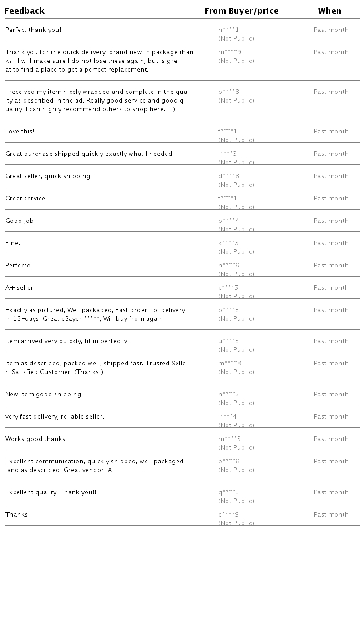
Task: Select buyer l****4's username
Action: click(227, 417)
